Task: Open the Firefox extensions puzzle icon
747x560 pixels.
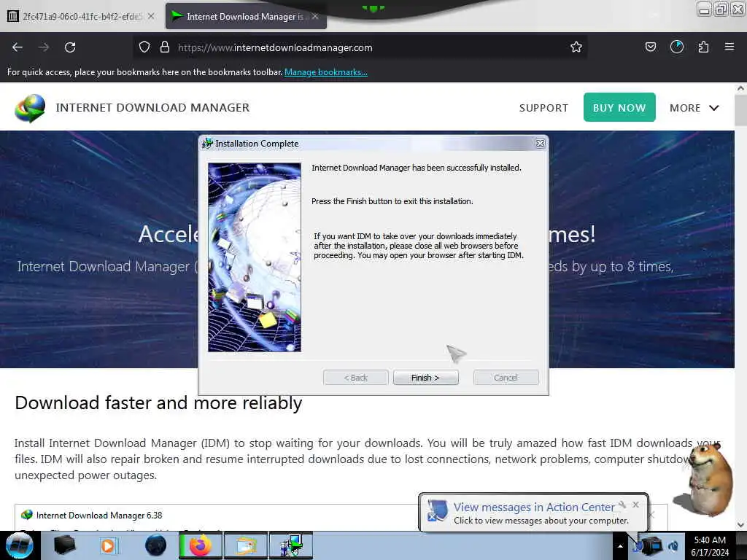Action: point(703,47)
